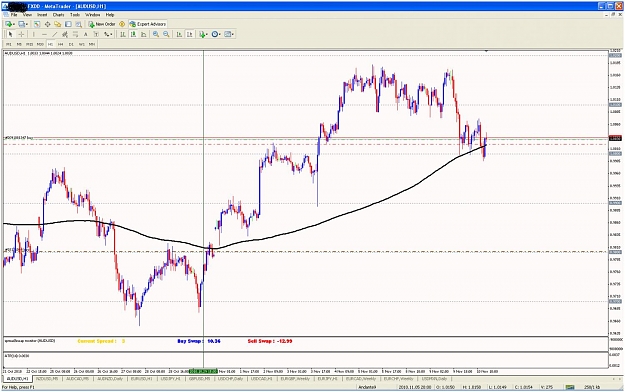
Task: Pick the Horizontal Line drawing tool
Action: (x=44, y=34)
